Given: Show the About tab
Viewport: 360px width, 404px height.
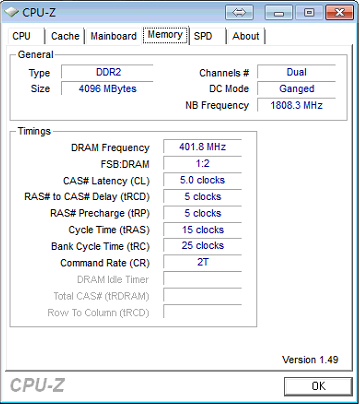Looking at the screenshot, I should (x=246, y=36).
